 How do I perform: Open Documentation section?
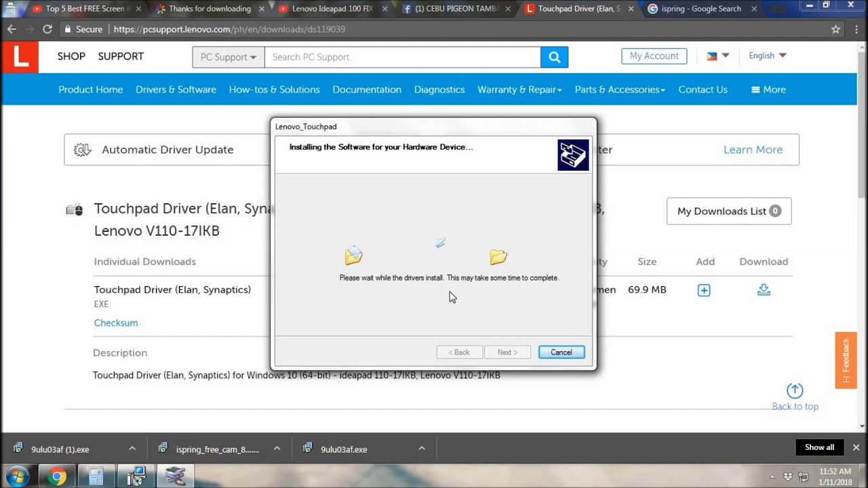pyautogui.click(x=367, y=89)
